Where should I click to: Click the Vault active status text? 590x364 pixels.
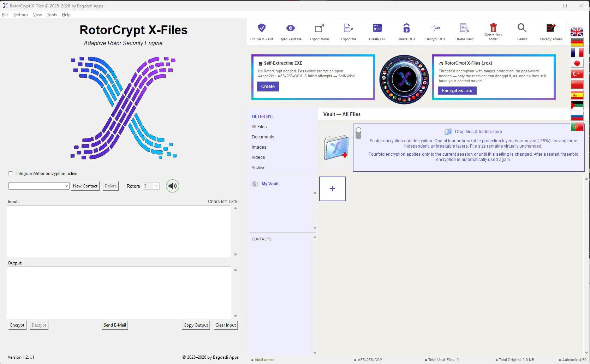click(264, 360)
